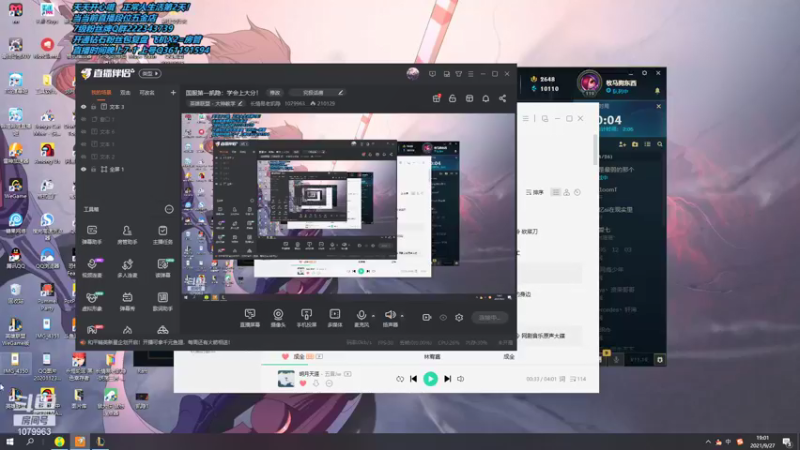Click the folder icon in League friends panel

[635, 144]
